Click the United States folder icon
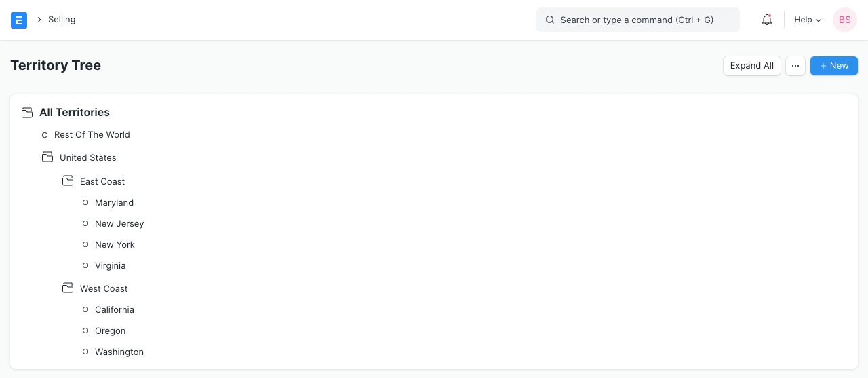The height and width of the screenshot is (378, 868). pyautogui.click(x=47, y=157)
